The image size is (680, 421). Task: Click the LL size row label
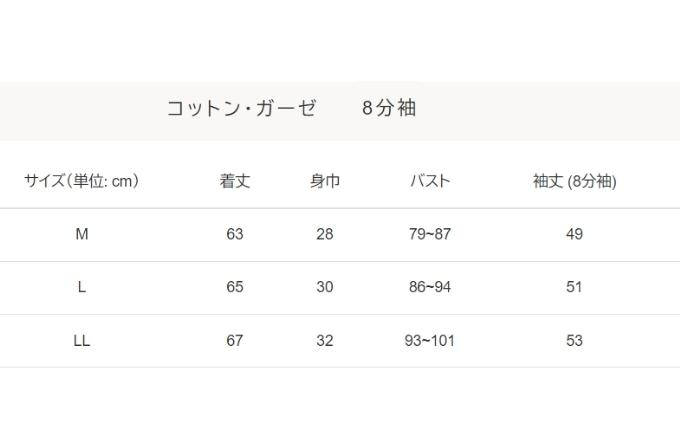pyautogui.click(x=82, y=341)
